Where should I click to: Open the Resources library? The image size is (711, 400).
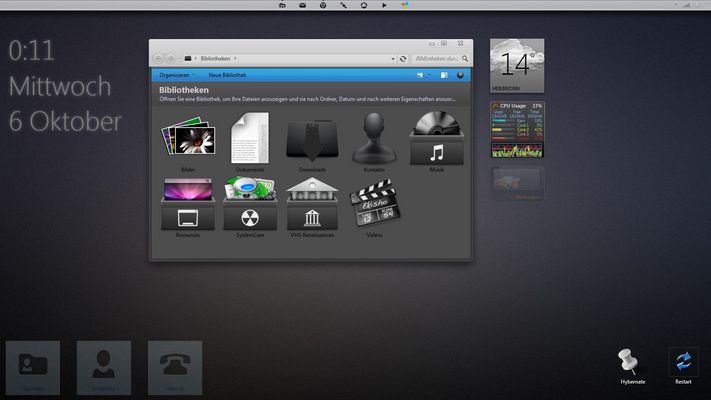188,207
